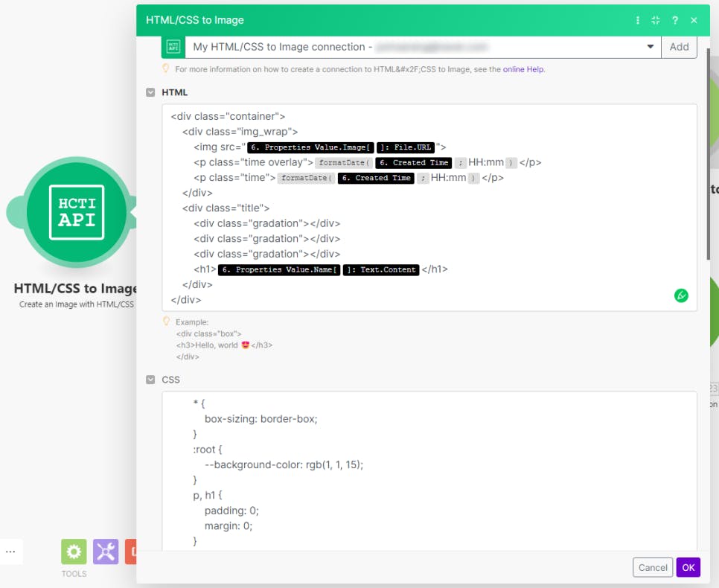Open the purple wrench tools icon
The height and width of the screenshot is (588, 719).
click(106, 552)
